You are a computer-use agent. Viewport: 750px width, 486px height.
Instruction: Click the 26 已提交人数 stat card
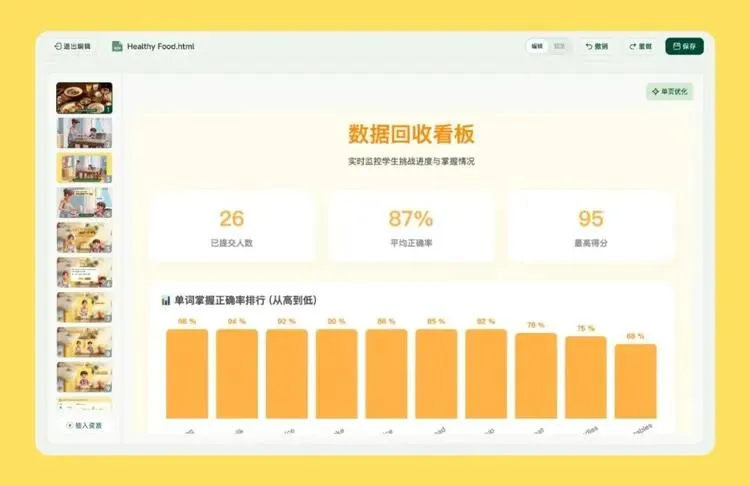click(x=232, y=227)
